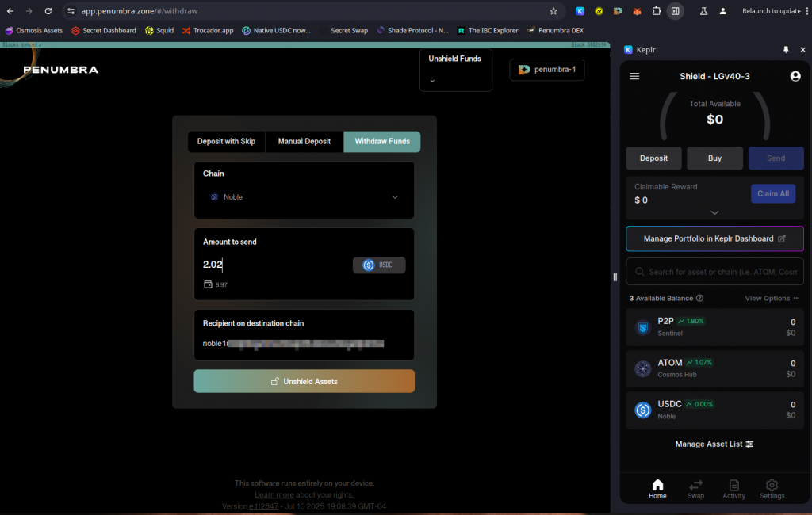Image resolution: width=812 pixels, height=515 pixels.
Task: Click the Keplr Deposit button
Action: [653, 158]
